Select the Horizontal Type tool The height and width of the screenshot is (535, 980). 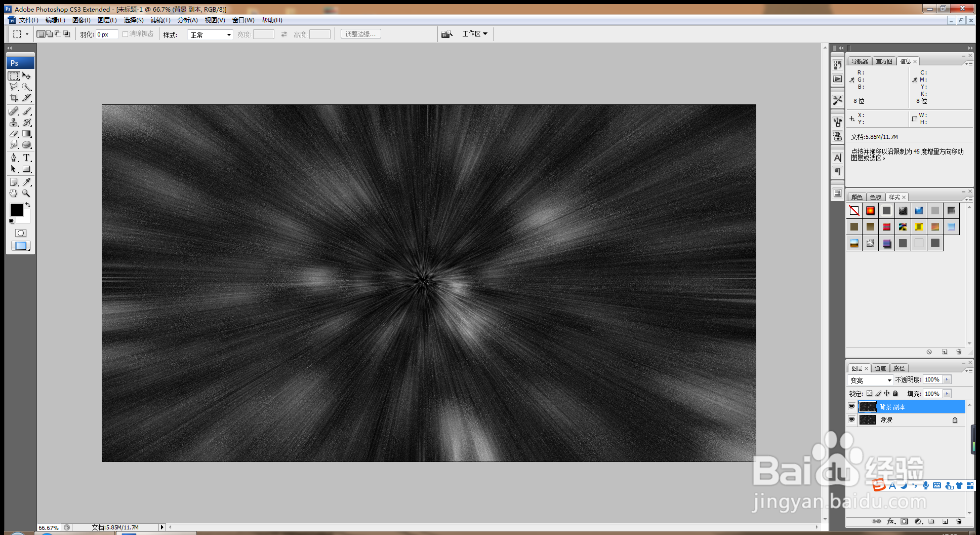click(x=27, y=158)
